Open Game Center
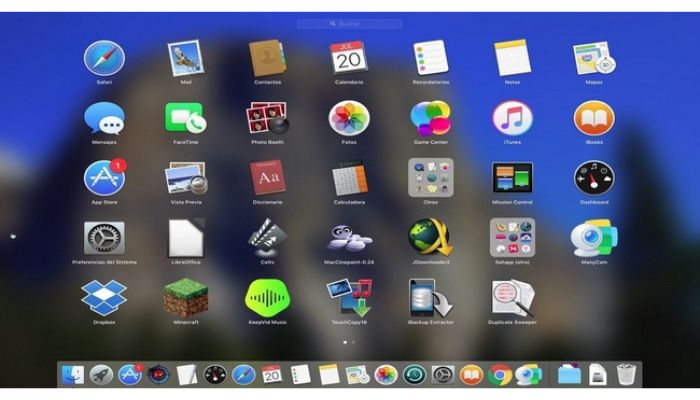 (430, 118)
